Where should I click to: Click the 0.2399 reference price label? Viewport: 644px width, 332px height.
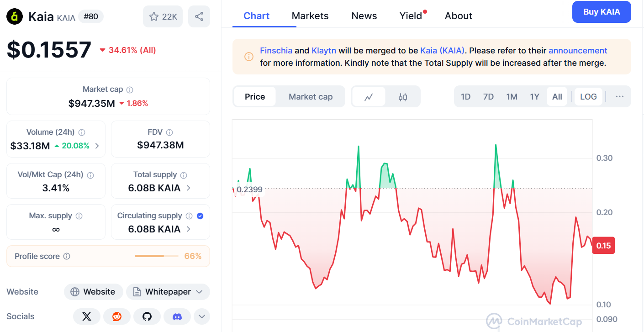click(x=249, y=190)
